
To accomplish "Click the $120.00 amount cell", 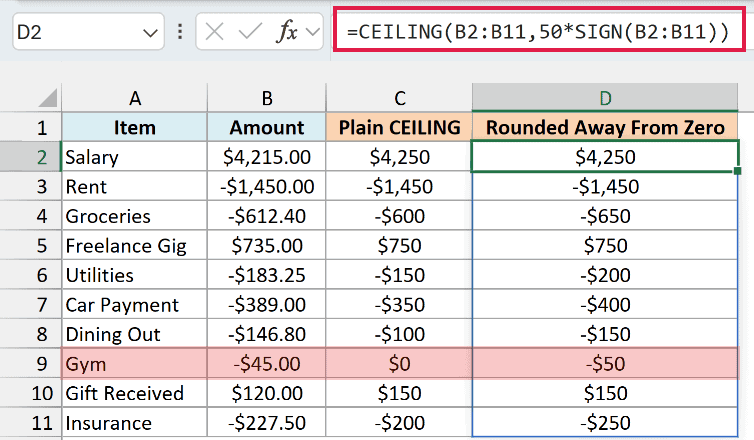I will (266, 393).
